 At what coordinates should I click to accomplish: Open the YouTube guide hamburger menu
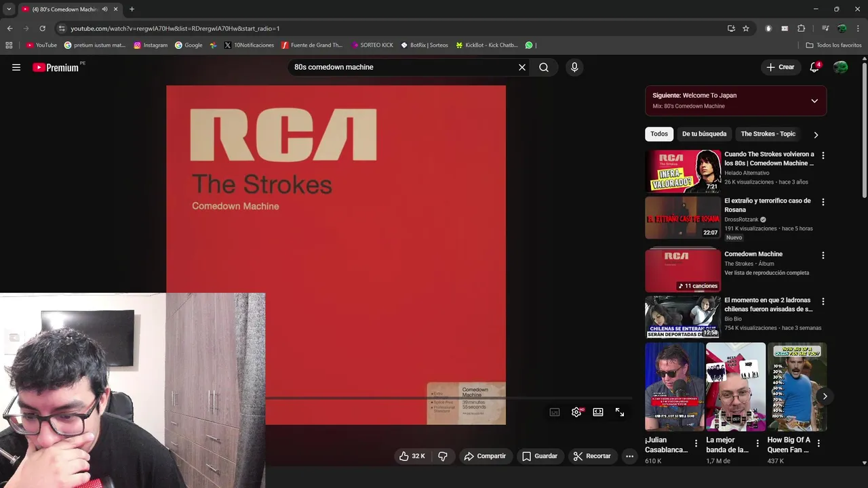(16, 67)
